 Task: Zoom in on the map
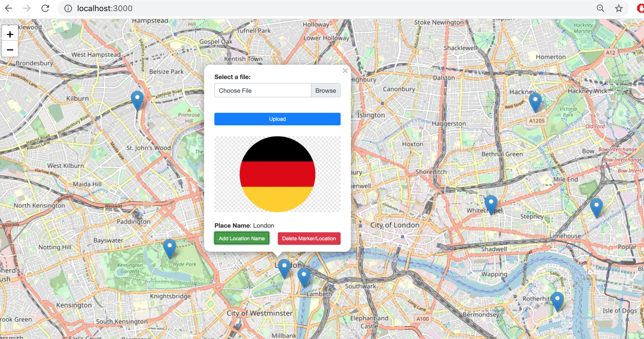[10, 35]
